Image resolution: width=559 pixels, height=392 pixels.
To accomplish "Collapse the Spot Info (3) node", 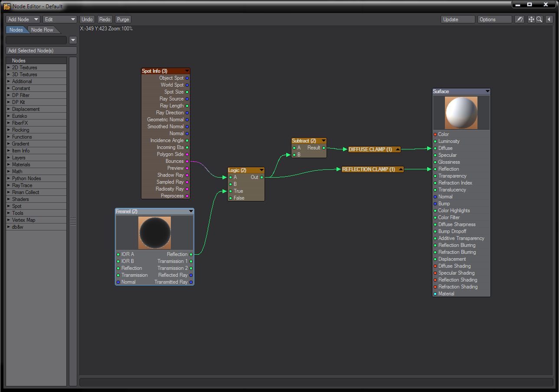I will (187, 71).
